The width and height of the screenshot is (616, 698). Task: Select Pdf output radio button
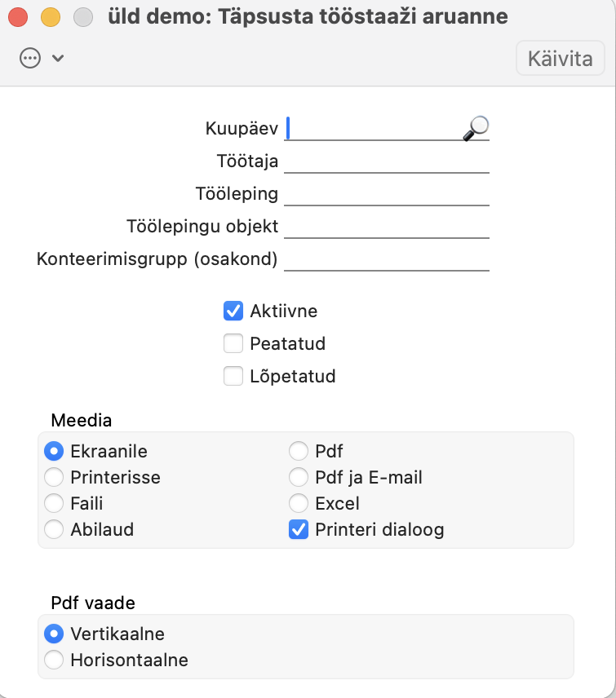(299, 451)
